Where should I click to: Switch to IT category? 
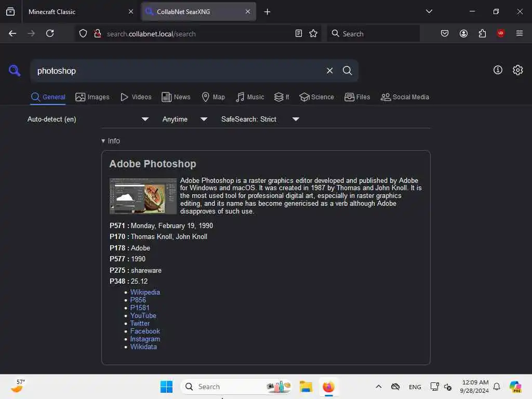[x=282, y=97]
